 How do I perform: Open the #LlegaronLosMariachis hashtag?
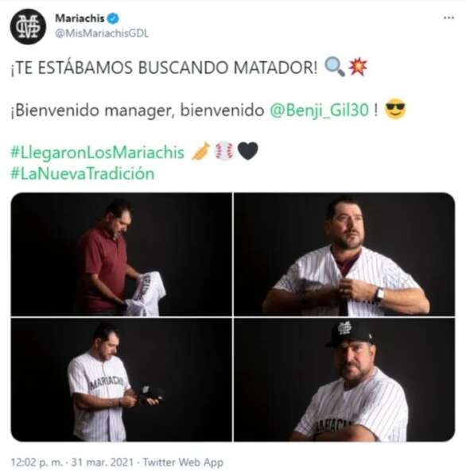[x=97, y=153]
